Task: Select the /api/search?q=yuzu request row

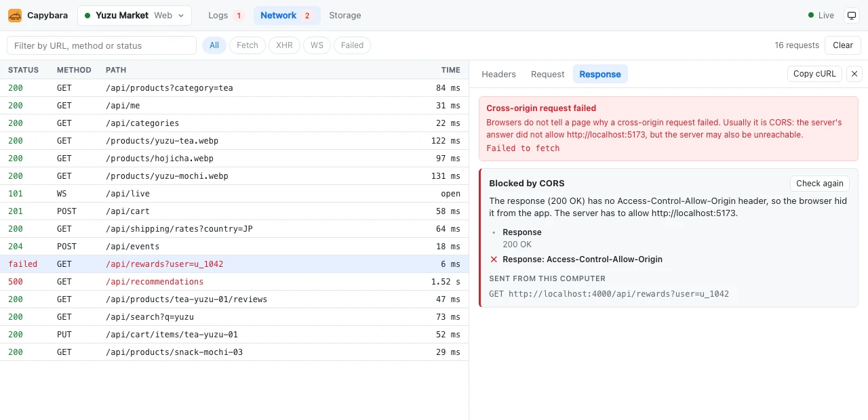Action: pyautogui.click(x=234, y=317)
